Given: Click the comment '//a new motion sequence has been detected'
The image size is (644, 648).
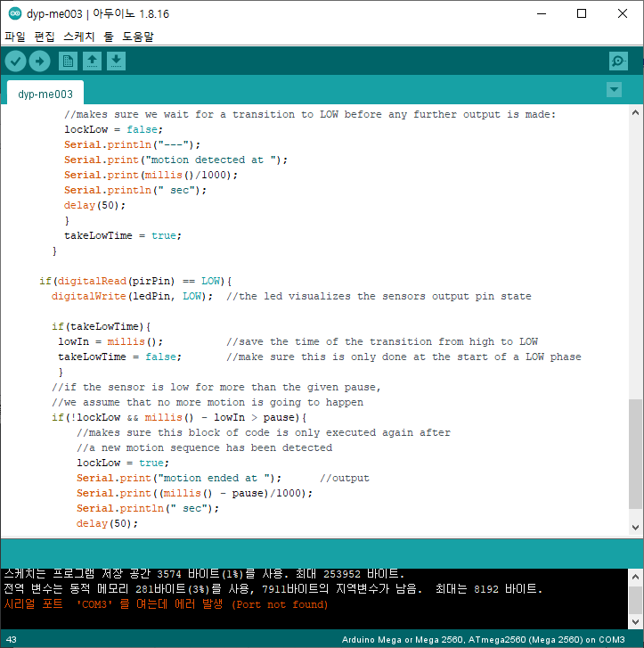Looking at the screenshot, I should pos(205,447).
